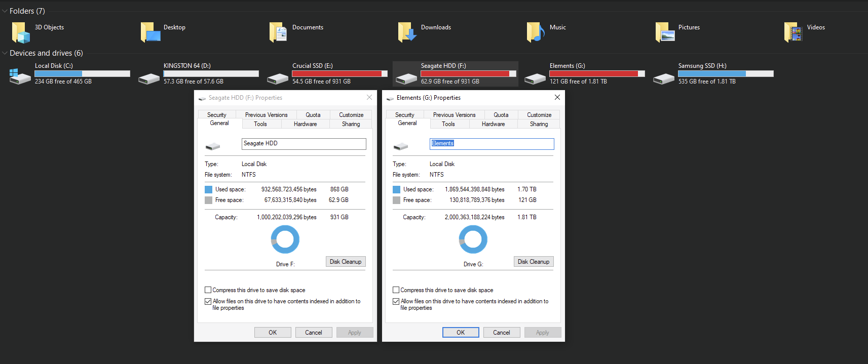Click OK in Elements (G:) Properties
This screenshot has width=868, height=364.
pos(461,333)
